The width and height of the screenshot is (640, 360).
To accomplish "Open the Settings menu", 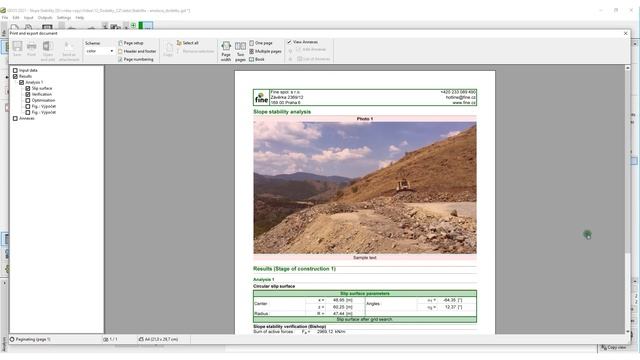I will point(64,18).
